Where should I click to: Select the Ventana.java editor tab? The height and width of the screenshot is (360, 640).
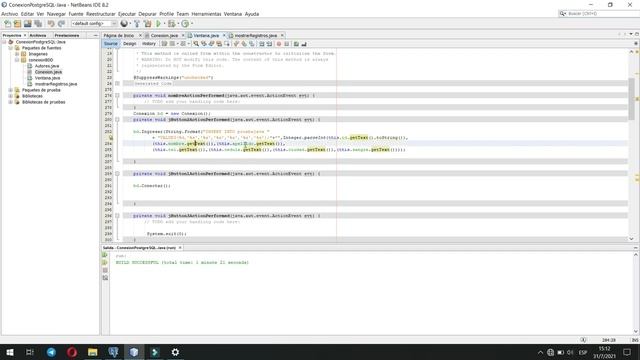[206, 36]
